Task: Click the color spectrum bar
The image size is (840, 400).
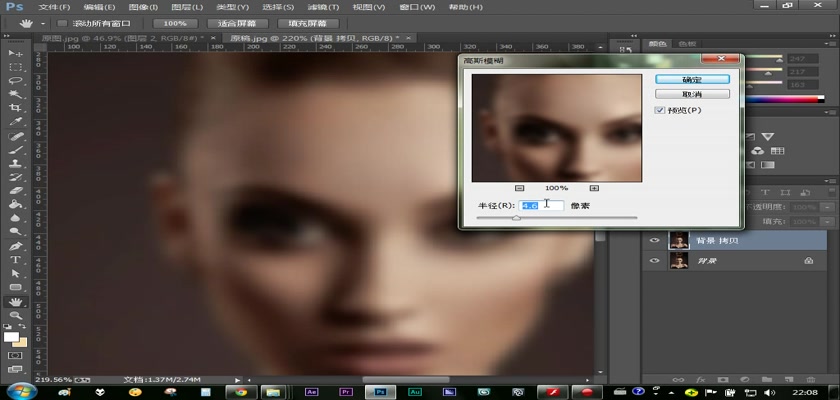Action: click(783, 99)
